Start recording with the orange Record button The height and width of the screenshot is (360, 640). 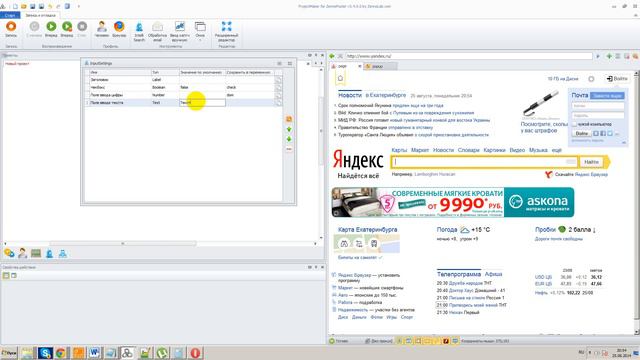[11, 29]
